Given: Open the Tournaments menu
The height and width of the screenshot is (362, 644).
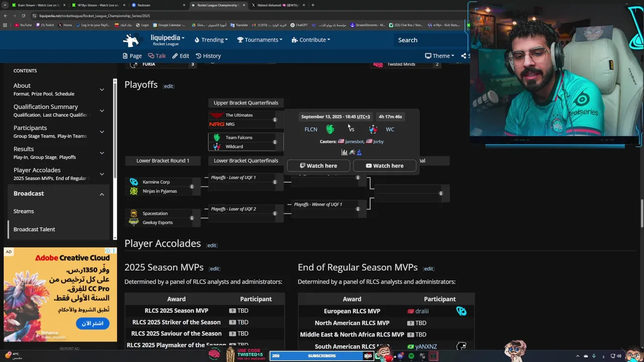Looking at the screenshot, I should pos(260,40).
